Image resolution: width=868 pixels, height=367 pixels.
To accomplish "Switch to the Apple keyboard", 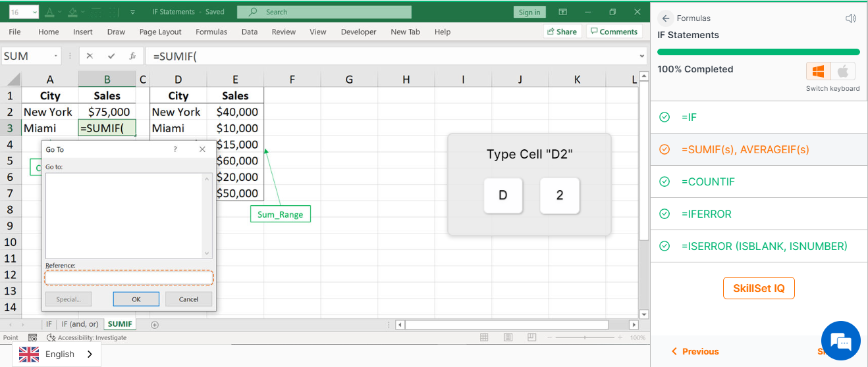I will (x=842, y=71).
